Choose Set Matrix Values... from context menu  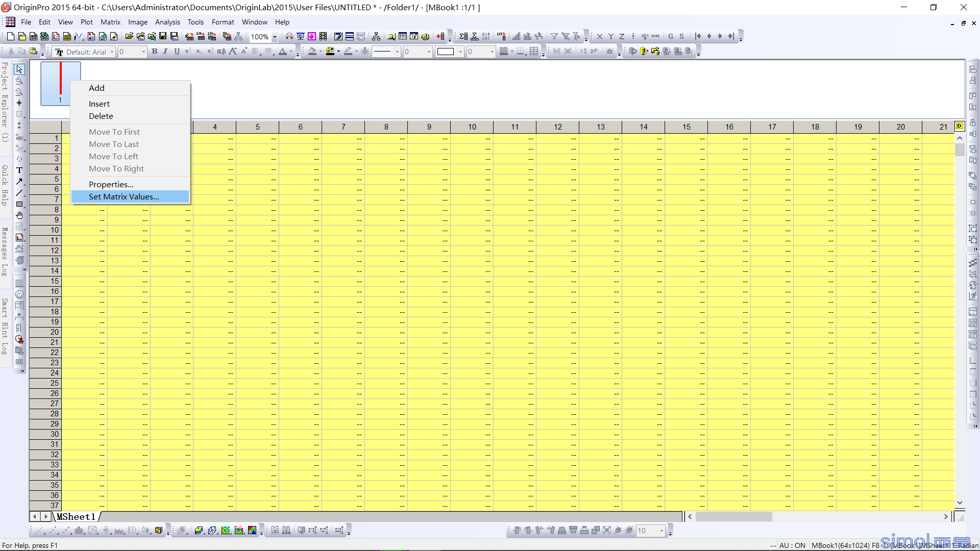tap(130, 197)
